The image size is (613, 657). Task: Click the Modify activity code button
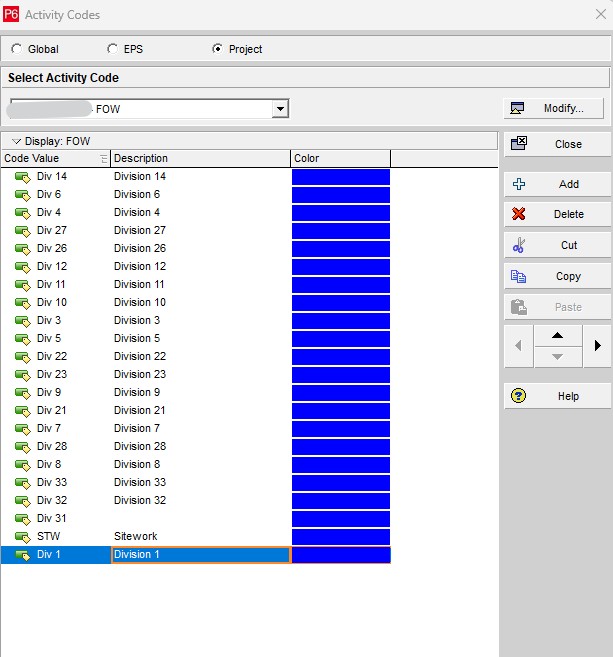(x=556, y=108)
